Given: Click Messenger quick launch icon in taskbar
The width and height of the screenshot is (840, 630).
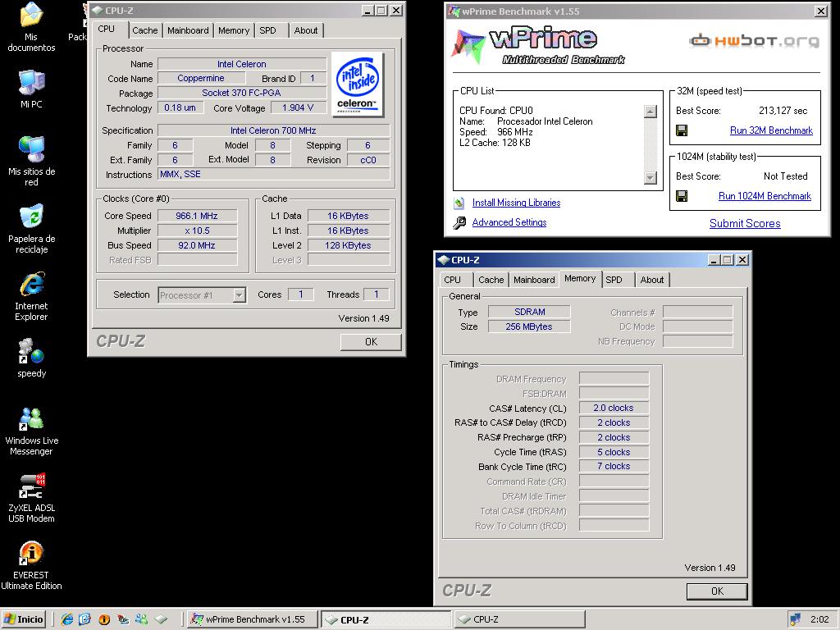Looking at the screenshot, I should (x=141, y=619).
